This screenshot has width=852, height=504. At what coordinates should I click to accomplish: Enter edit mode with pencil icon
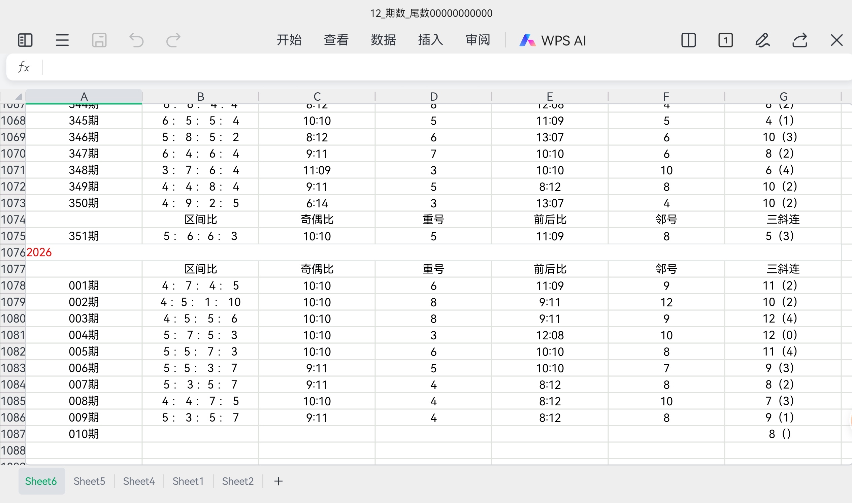coord(763,40)
